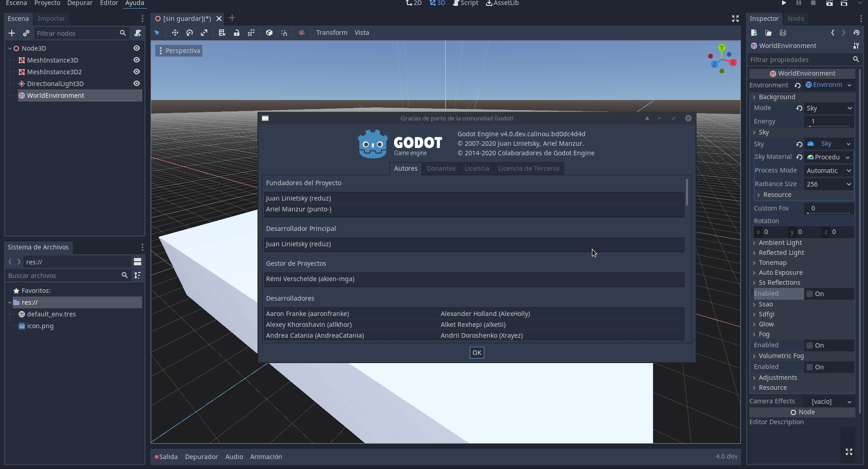The image size is (868, 469).
Task: Expand Adjustments section
Action: pyautogui.click(x=778, y=378)
